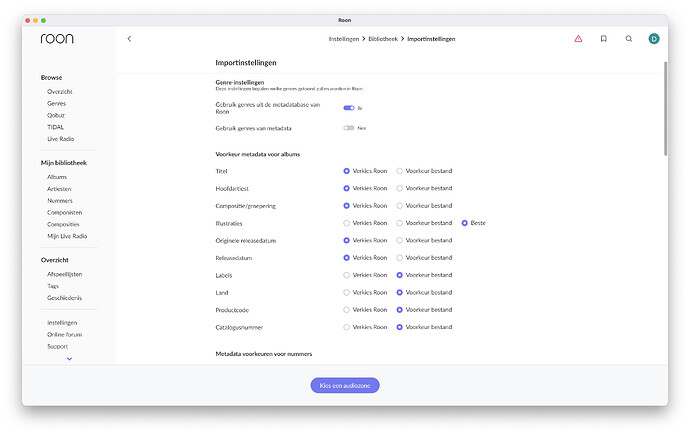Screen dimensions: 690x434
Task: Open the red warning alert icon
Action: pos(578,39)
